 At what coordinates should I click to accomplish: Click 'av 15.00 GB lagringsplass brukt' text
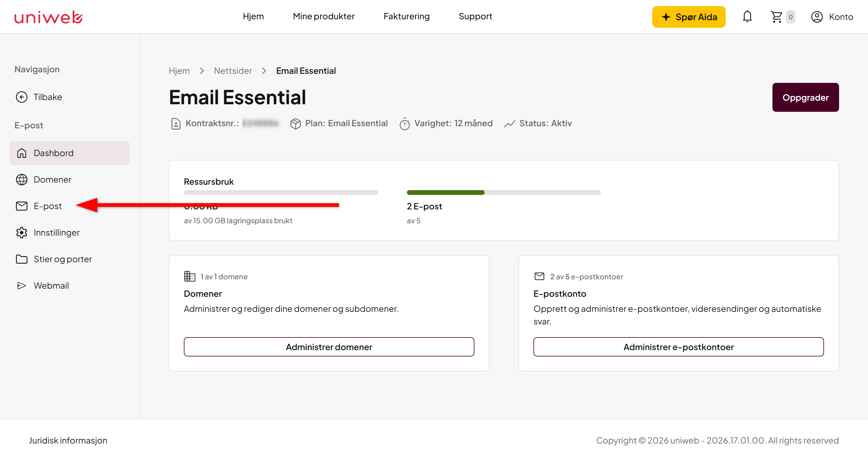pyautogui.click(x=238, y=221)
